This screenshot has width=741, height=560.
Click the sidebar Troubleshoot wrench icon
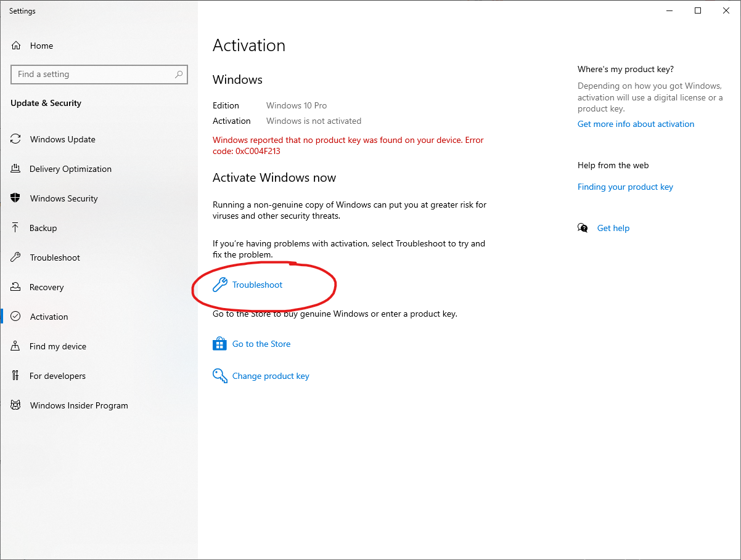[x=16, y=258]
